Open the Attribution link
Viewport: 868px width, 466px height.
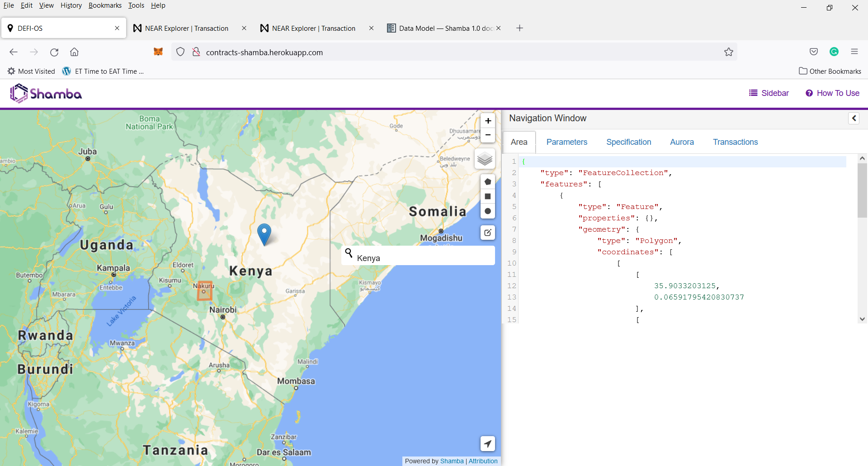pos(483,461)
